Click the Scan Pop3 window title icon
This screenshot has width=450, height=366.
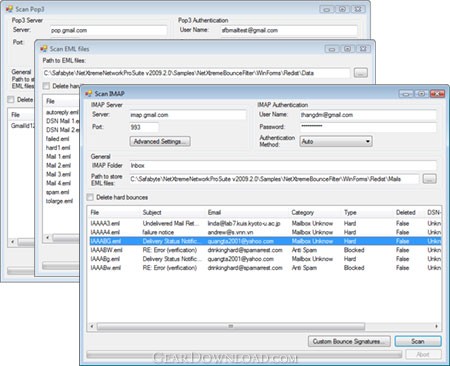9,9
